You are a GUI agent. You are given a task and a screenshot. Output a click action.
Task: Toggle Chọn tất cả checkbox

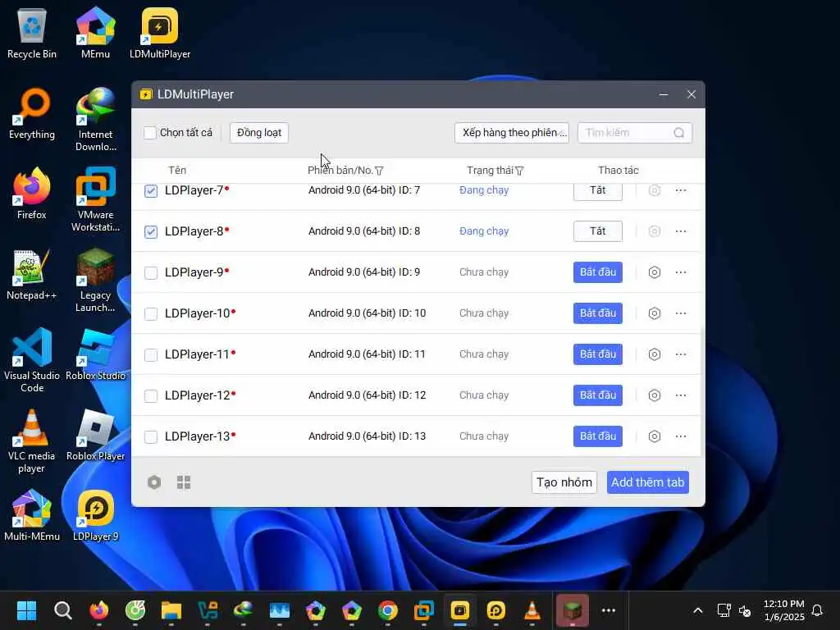tap(150, 133)
